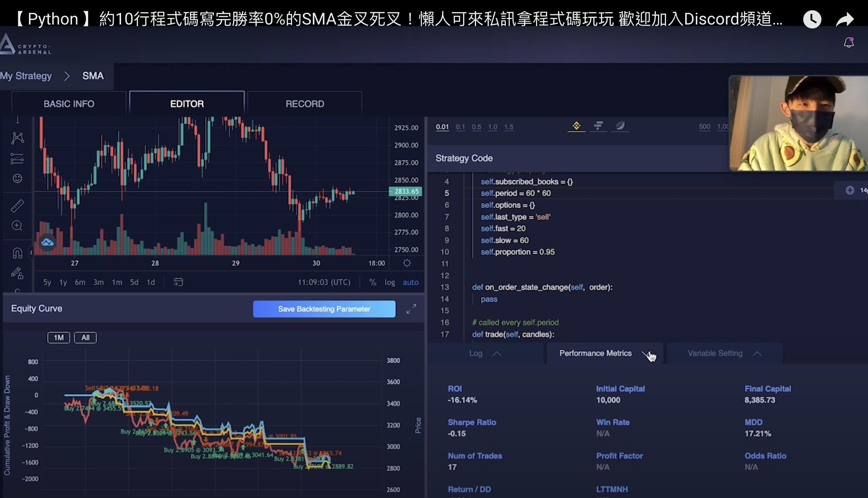Activate the zoom-in magnifier tool
Viewport: 868px width, 498px height.
coord(18,225)
